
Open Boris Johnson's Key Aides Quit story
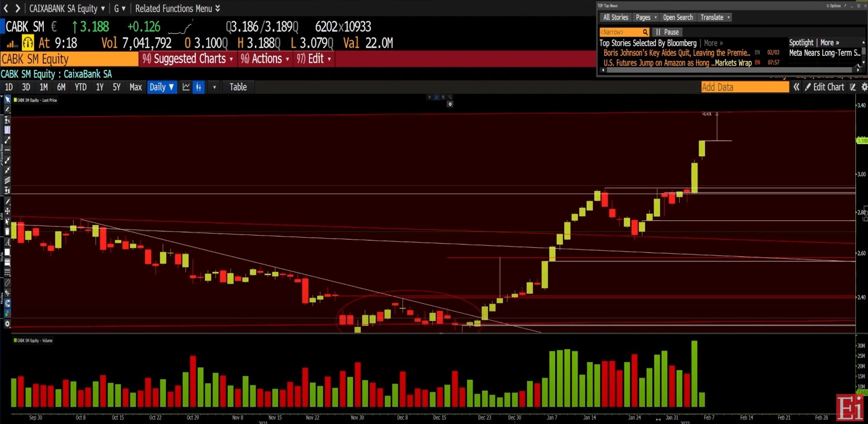tap(677, 53)
